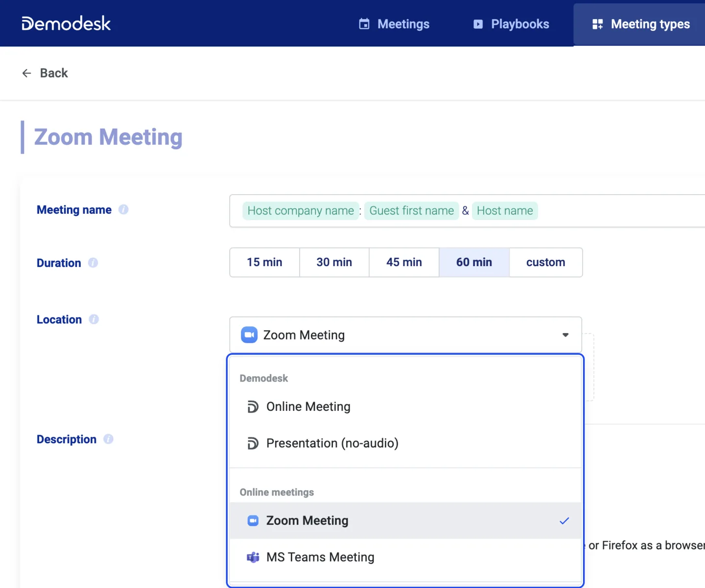
Task: Open the Playbooks tab
Action: click(x=511, y=24)
